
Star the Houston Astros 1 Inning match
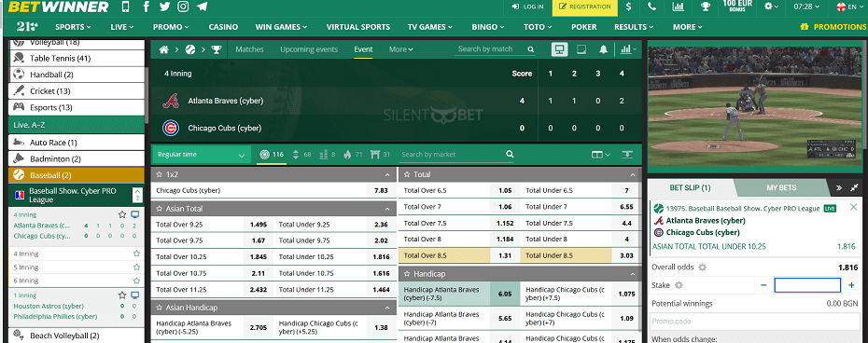coord(122,295)
